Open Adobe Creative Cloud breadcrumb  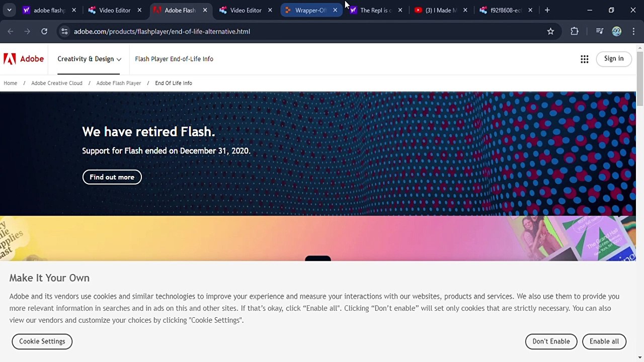pos(57,83)
